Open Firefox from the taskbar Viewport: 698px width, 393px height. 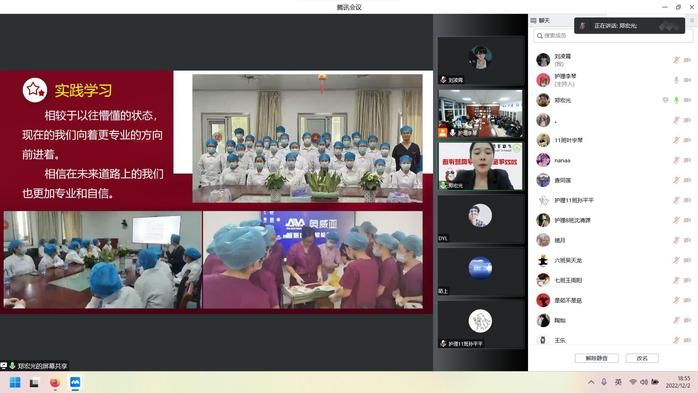(x=55, y=382)
